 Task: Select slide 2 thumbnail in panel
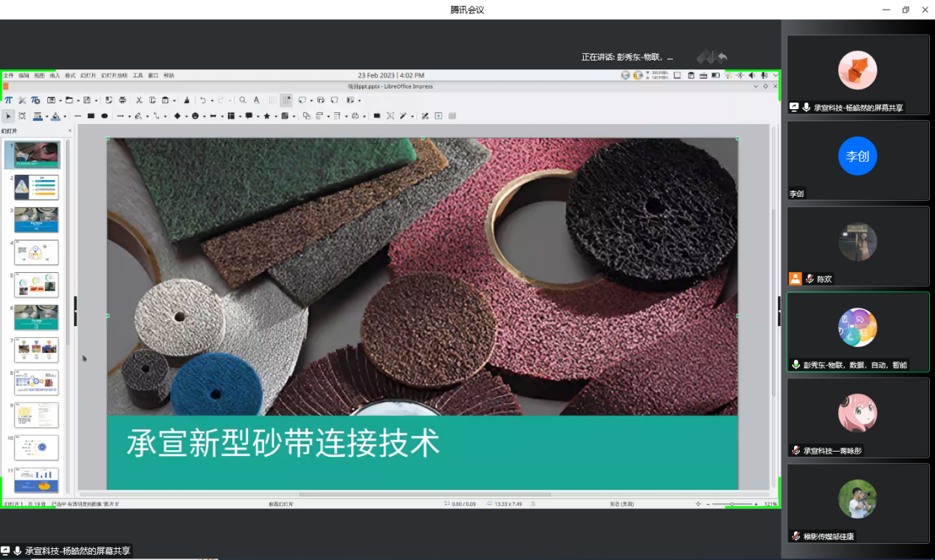[36, 187]
